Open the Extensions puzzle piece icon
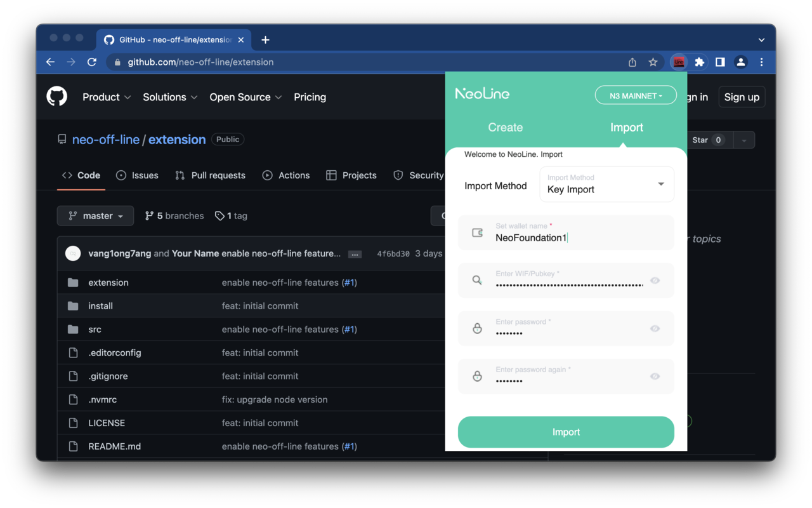The image size is (812, 508). pos(700,62)
